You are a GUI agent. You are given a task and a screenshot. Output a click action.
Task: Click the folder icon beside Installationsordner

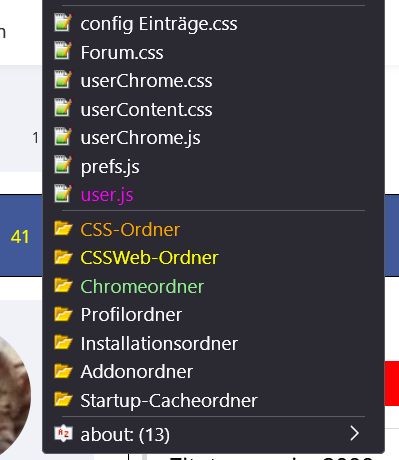[63, 342]
